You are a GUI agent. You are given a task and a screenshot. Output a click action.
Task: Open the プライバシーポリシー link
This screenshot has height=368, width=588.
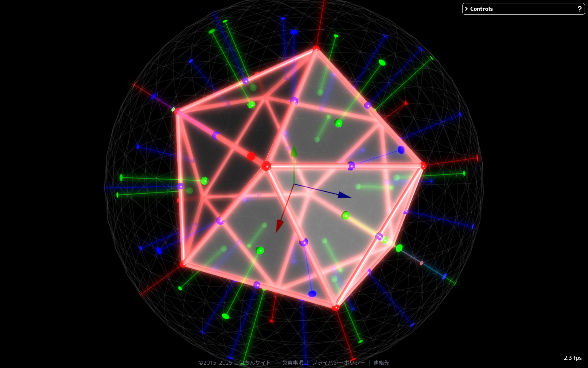[x=338, y=363]
